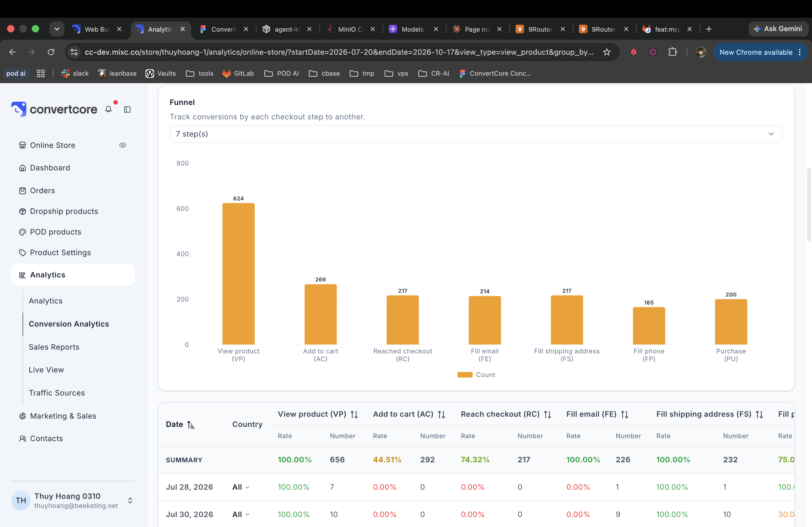Open Conversion Analytics submenu item

tap(69, 324)
